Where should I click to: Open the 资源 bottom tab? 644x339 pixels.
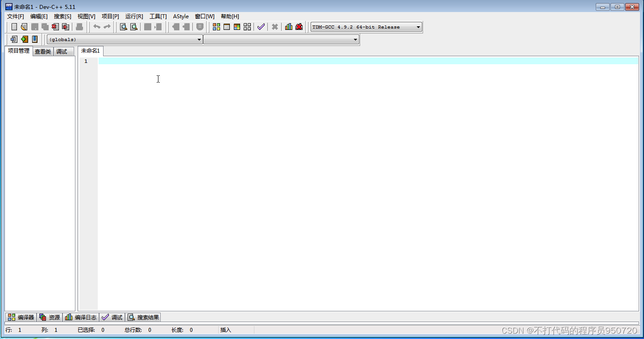pyautogui.click(x=50, y=317)
